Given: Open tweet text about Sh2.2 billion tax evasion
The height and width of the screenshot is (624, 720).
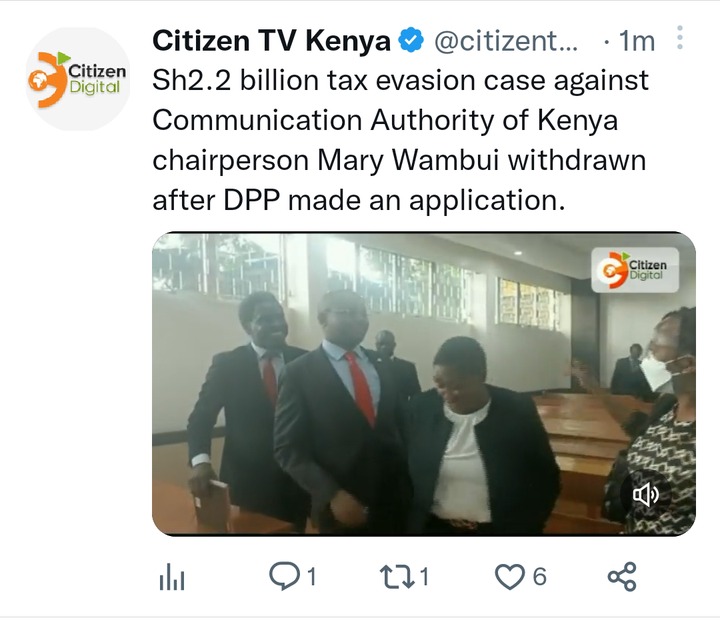Looking at the screenshot, I should tap(400, 141).
